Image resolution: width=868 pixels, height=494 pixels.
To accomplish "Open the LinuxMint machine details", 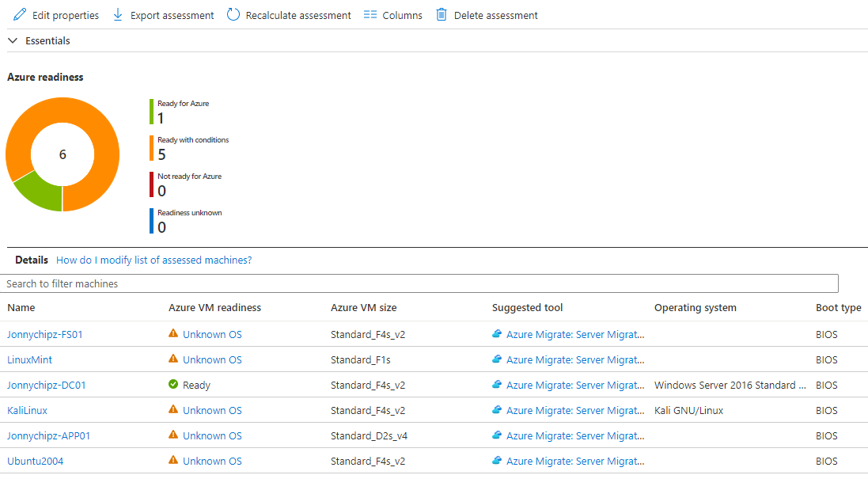I will (29, 359).
